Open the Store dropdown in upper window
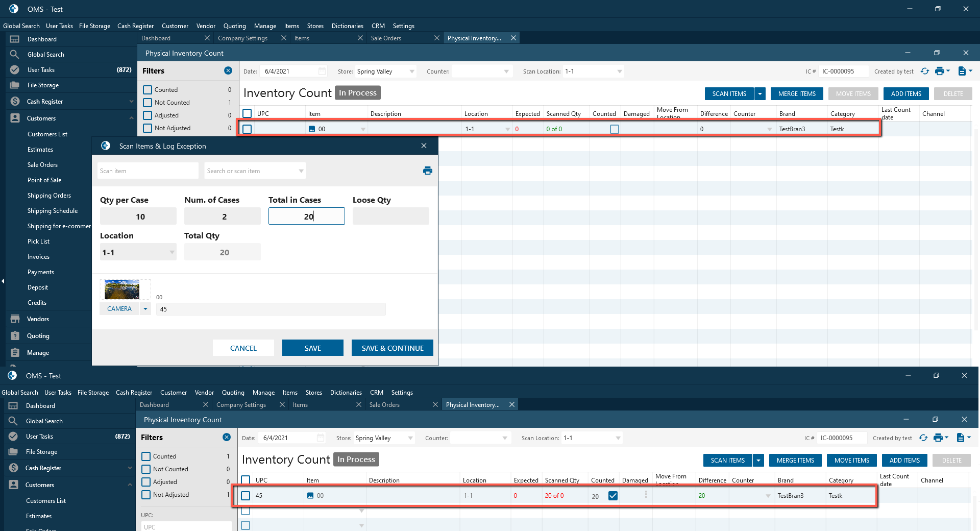 coord(411,71)
